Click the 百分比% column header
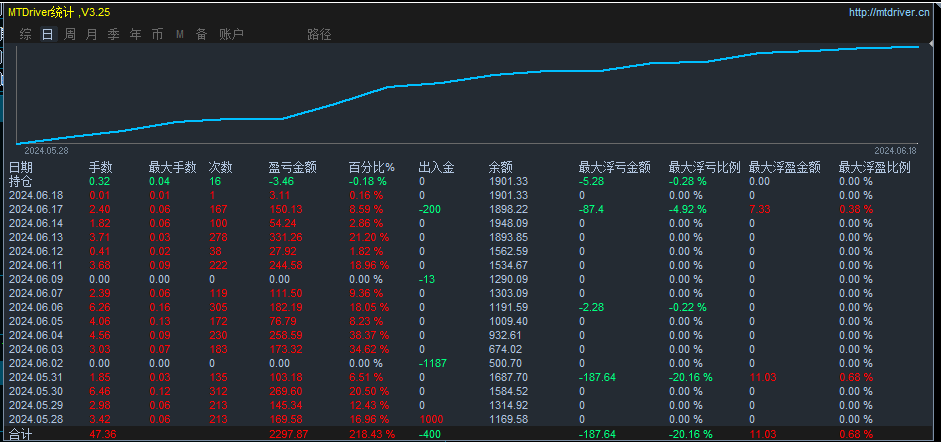941x442 pixels. pos(372,167)
